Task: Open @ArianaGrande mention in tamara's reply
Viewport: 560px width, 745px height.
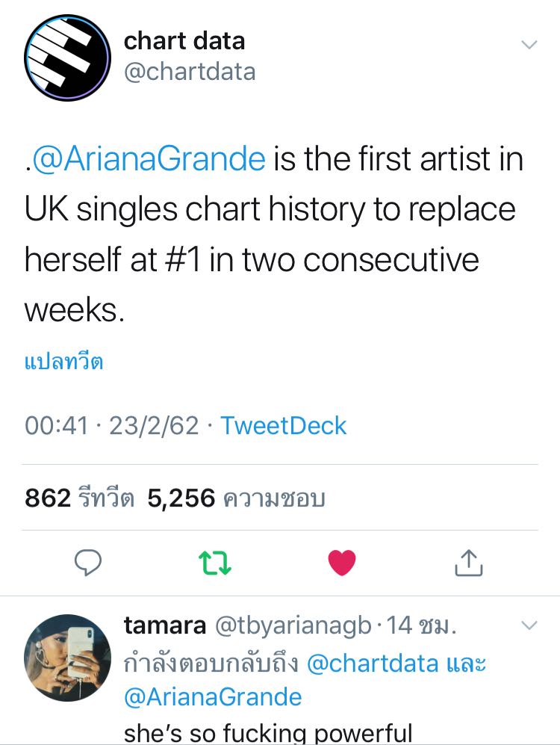Action: [x=213, y=697]
